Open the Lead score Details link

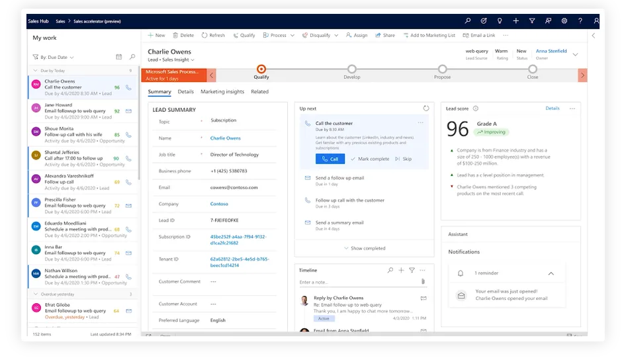(553, 108)
